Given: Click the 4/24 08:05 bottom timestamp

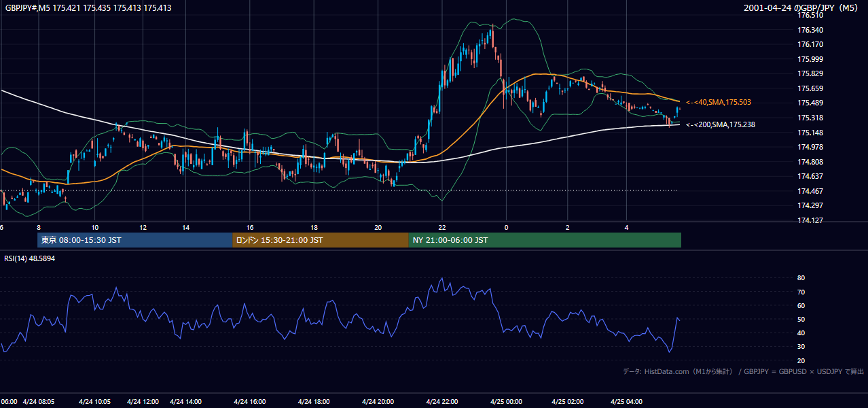Looking at the screenshot, I should (x=39, y=401).
